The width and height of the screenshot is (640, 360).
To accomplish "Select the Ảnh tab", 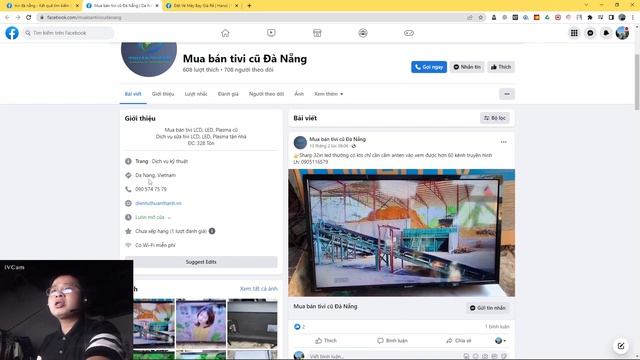I will tap(299, 94).
